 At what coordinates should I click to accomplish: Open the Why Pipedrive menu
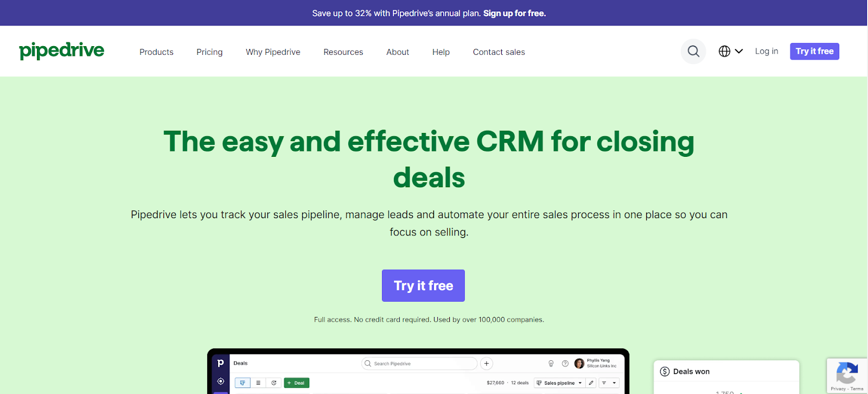point(273,52)
